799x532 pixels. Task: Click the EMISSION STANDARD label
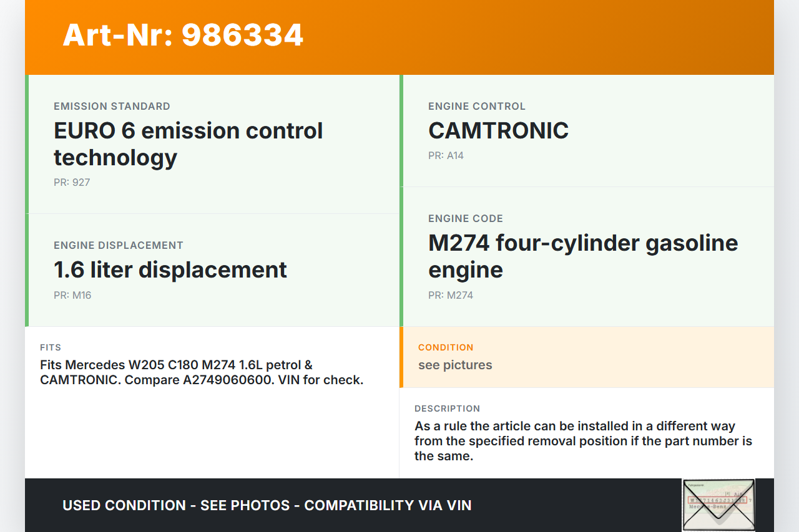112,107
